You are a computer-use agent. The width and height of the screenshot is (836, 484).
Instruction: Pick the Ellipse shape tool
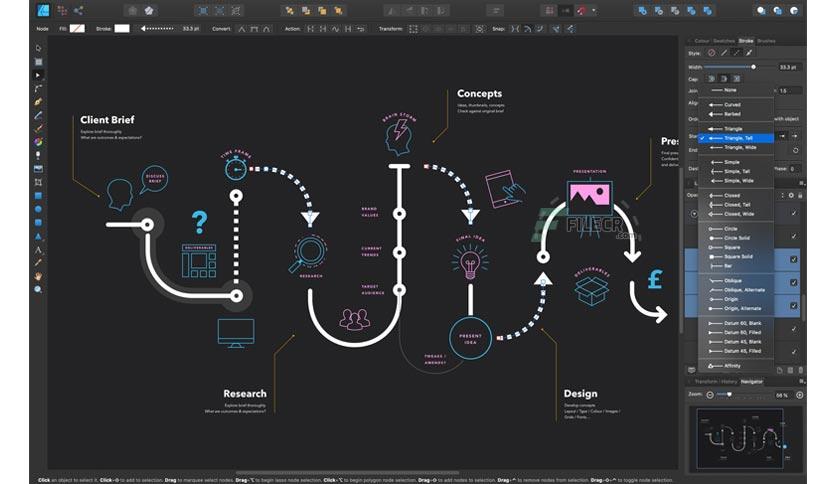38,209
